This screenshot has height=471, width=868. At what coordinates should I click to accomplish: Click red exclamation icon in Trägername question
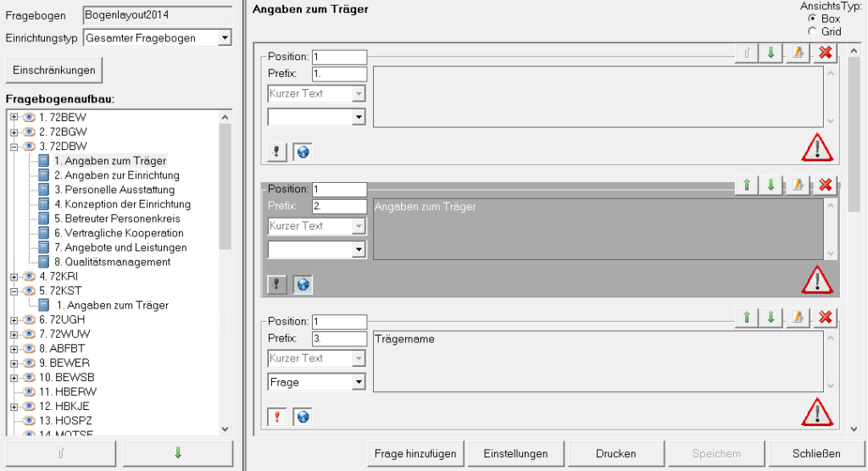click(277, 417)
